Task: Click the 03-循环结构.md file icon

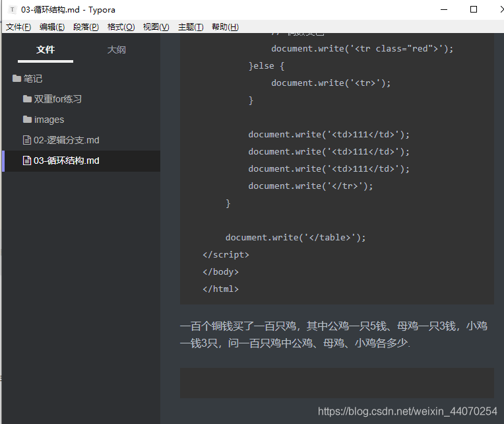Action: click(27, 160)
